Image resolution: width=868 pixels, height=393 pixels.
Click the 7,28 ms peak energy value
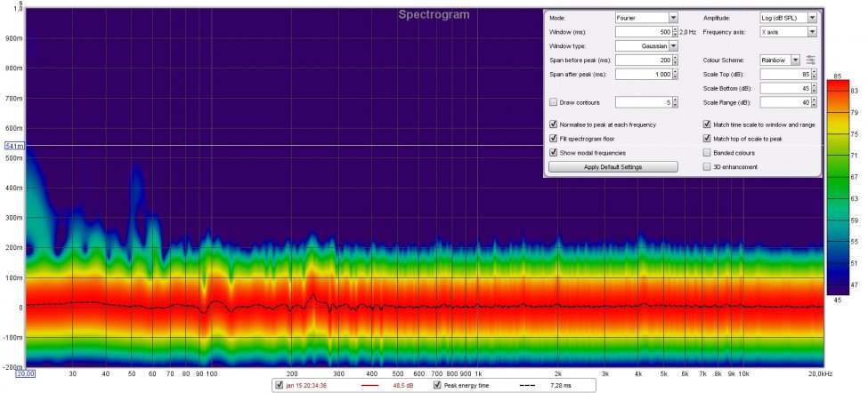(x=560, y=385)
